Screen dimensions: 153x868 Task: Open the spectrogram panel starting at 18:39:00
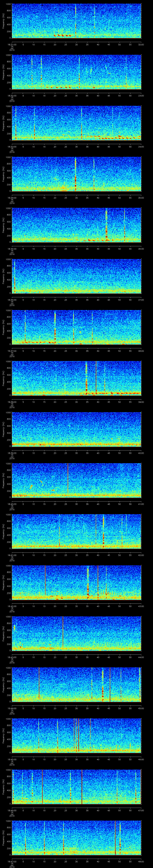(x=77, y=429)
